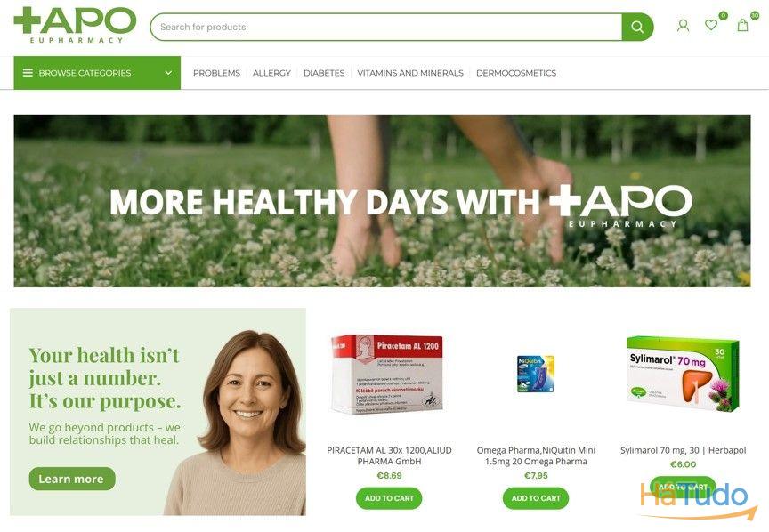769x532 pixels.
Task: Add NiQuitin Mini to cart
Action: click(x=536, y=498)
